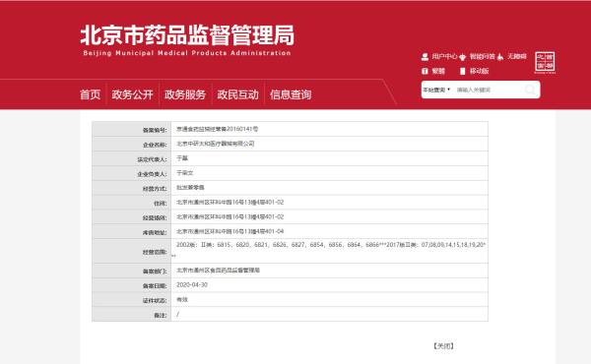Click the 智能问答 robot icon
This screenshot has height=364, width=591.
463,57
